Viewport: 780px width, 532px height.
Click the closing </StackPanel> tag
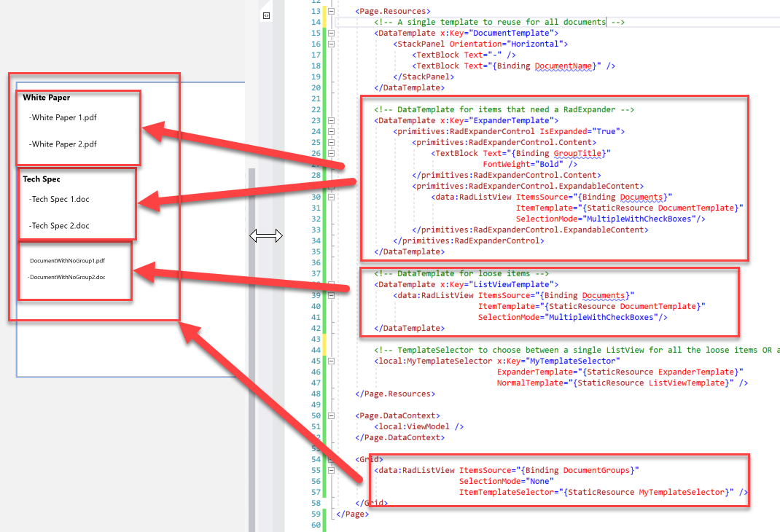pyautogui.click(x=424, y=77)
